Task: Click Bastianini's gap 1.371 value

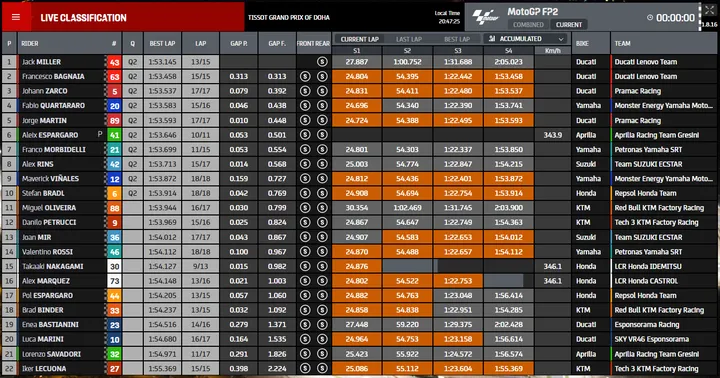Action: pyautogui.click(x=277, y=324)
